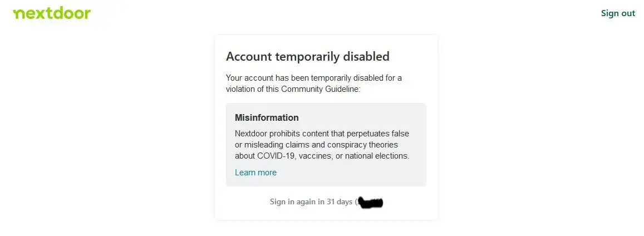
Task: Click the Nextdoor logo
Action: (x=52, y=13)
